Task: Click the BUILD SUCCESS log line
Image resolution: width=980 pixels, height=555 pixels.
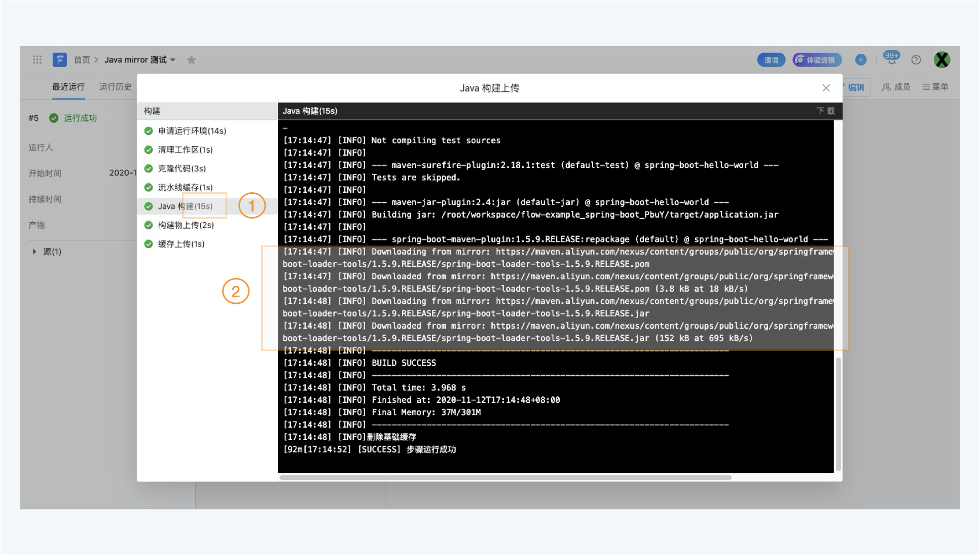Action: (359, 363)
